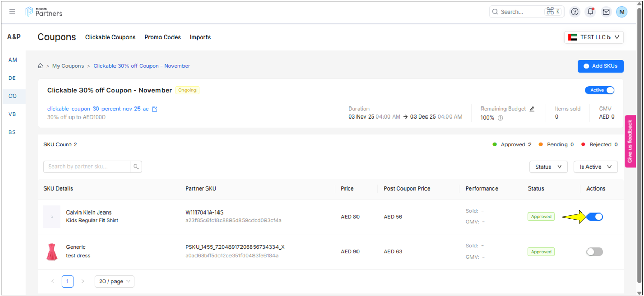Click the edit pencil beside Remaining Budget
The height and width of the screenshot is (296, 644).
[x=532, y=109]
